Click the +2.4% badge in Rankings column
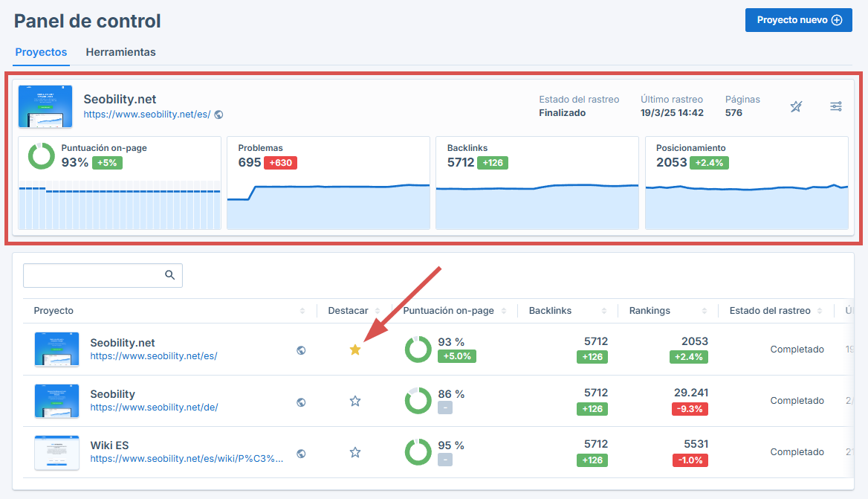Screen dimensions: 868x499 tap(689, 357)
